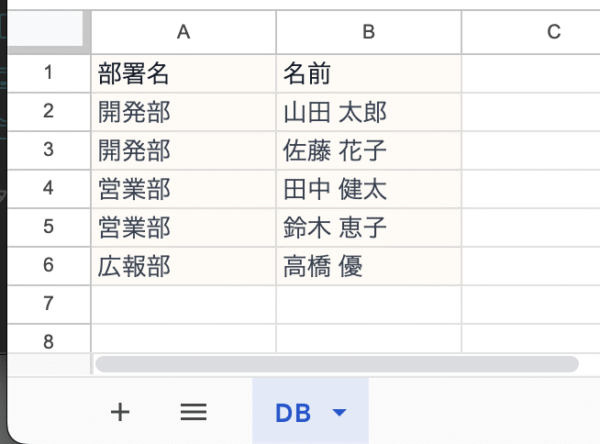Click the cell with 高橋 優
600x444 pixels.
368,266
